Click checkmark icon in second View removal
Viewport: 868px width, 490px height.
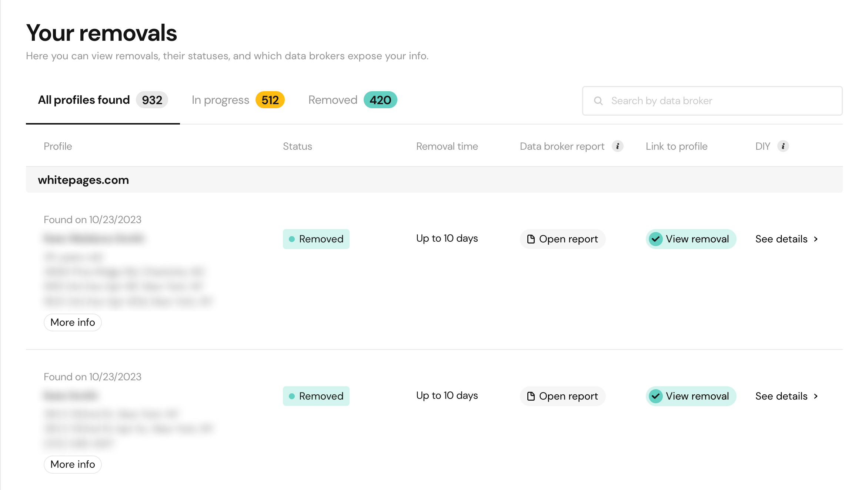(x=655, y=396)
